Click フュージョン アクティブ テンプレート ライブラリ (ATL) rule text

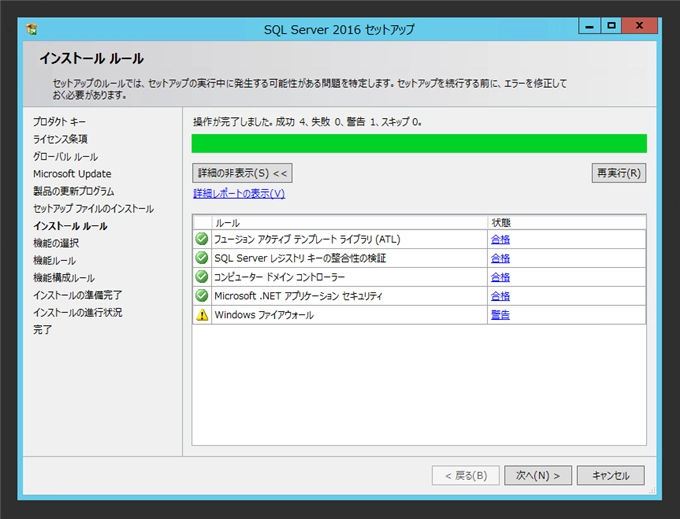point(307,239)
